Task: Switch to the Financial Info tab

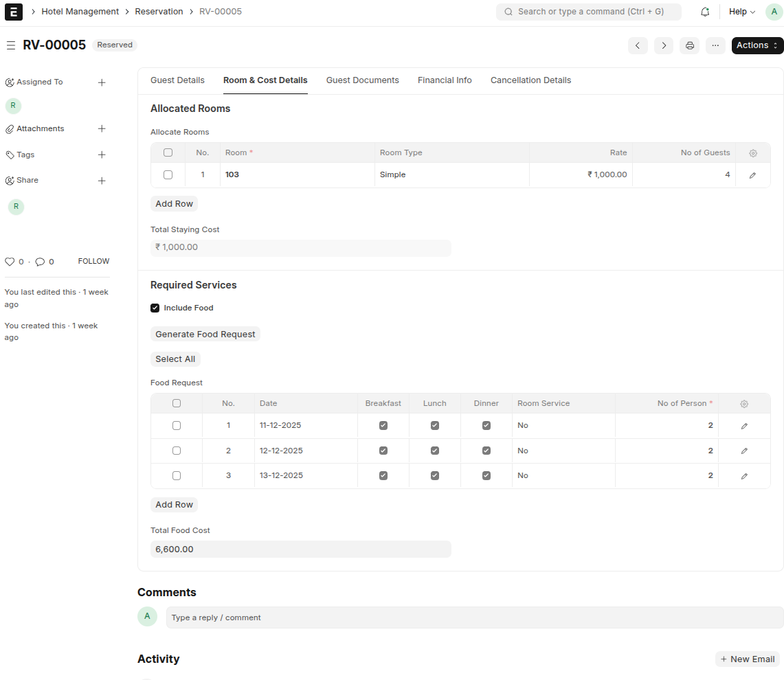Action: [x=445, y=80]
